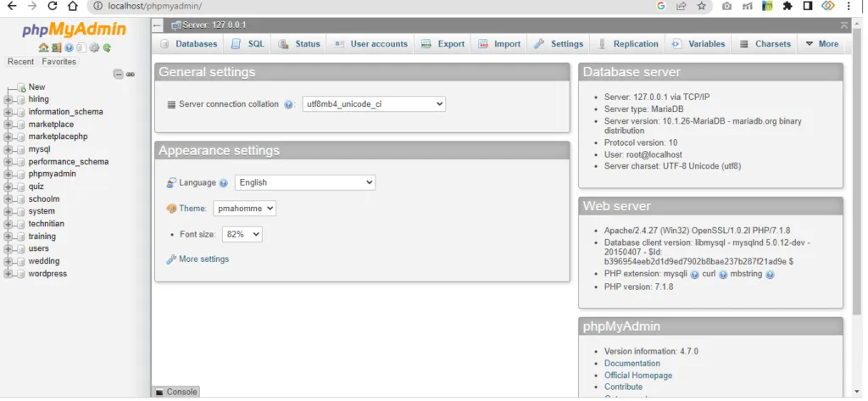868x401 pixels.
Task: Switch to the Status tab
Action: click(299, 44)
